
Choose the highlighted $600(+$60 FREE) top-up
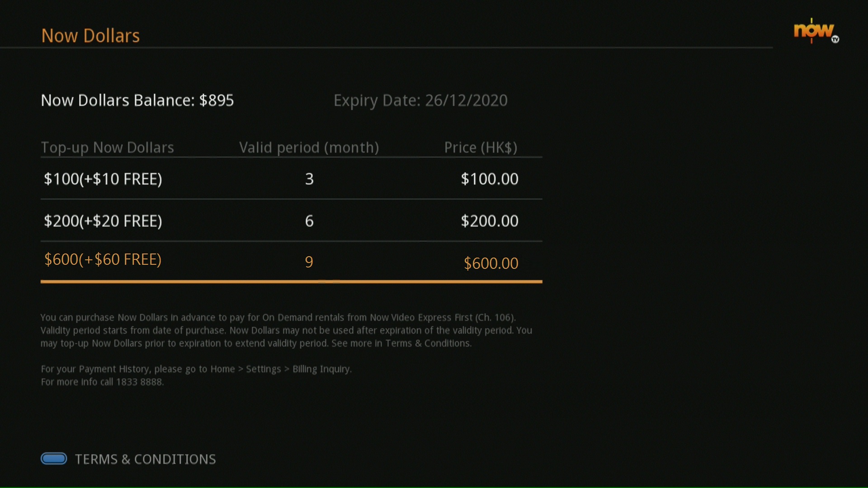coord(291,261)
